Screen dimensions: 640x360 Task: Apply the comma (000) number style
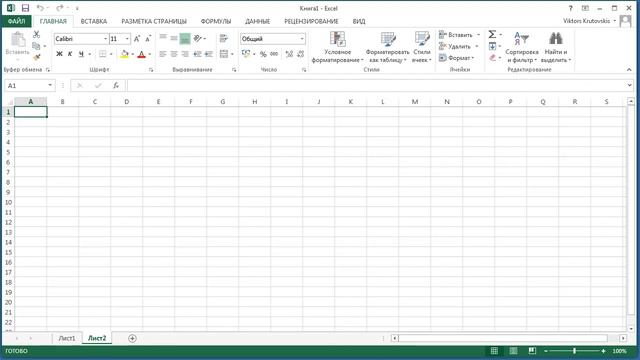tap(274, 54)
